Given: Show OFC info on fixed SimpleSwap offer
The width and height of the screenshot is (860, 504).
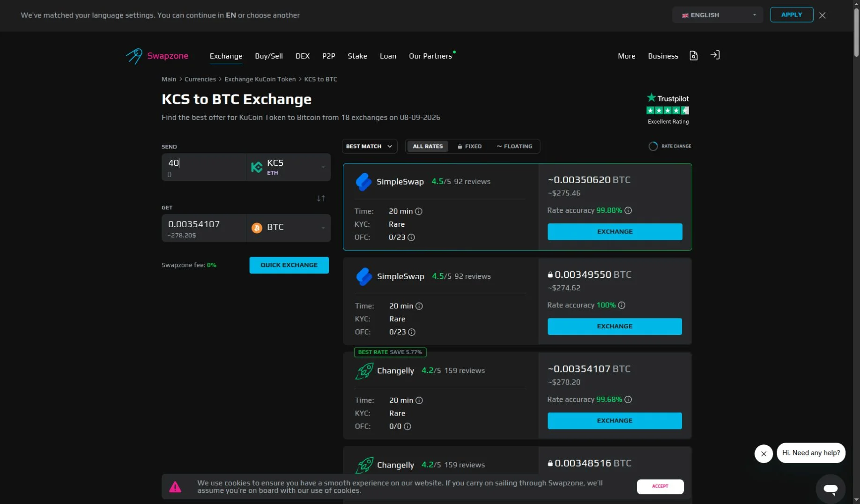Looking at the screenshot, I should tap(412, 332).
